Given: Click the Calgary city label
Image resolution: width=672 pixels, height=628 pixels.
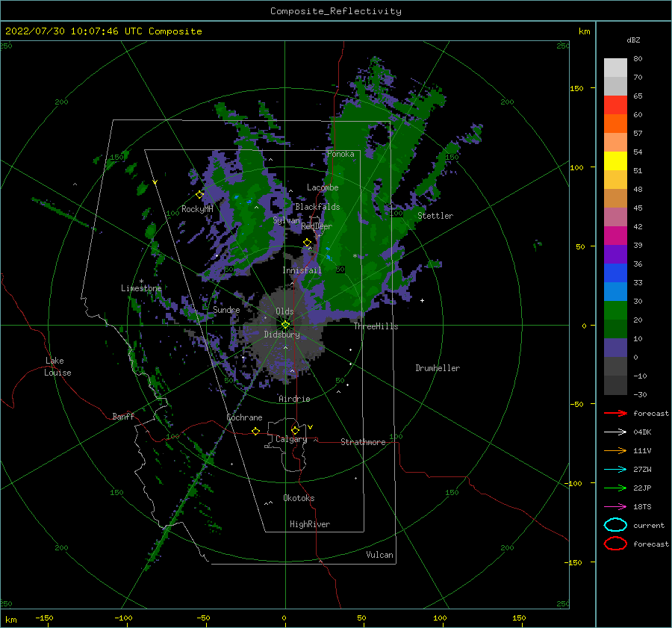Looking at the screenshot, I should coord(291,439).
